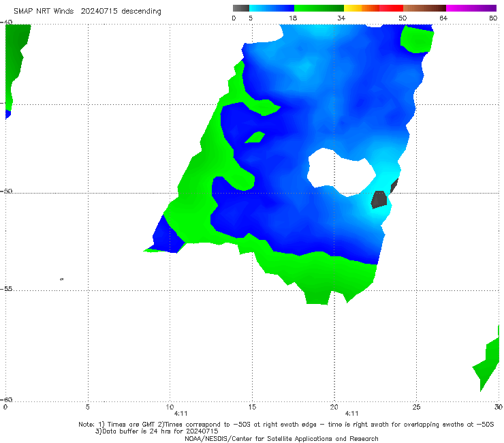The height and width of the screenshot is (443, 504).
Task: Click the title text "SMAP NRT Winds"
Action: (44, 11)
